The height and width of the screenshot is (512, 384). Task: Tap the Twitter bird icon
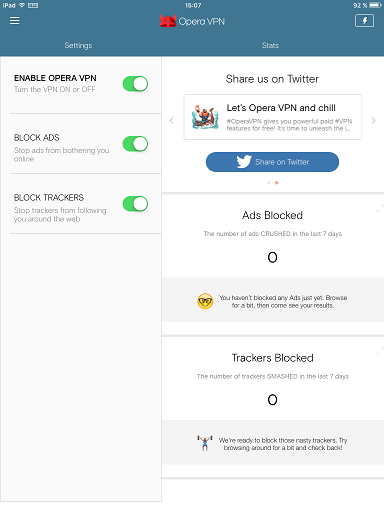click(x=244, y=162)
